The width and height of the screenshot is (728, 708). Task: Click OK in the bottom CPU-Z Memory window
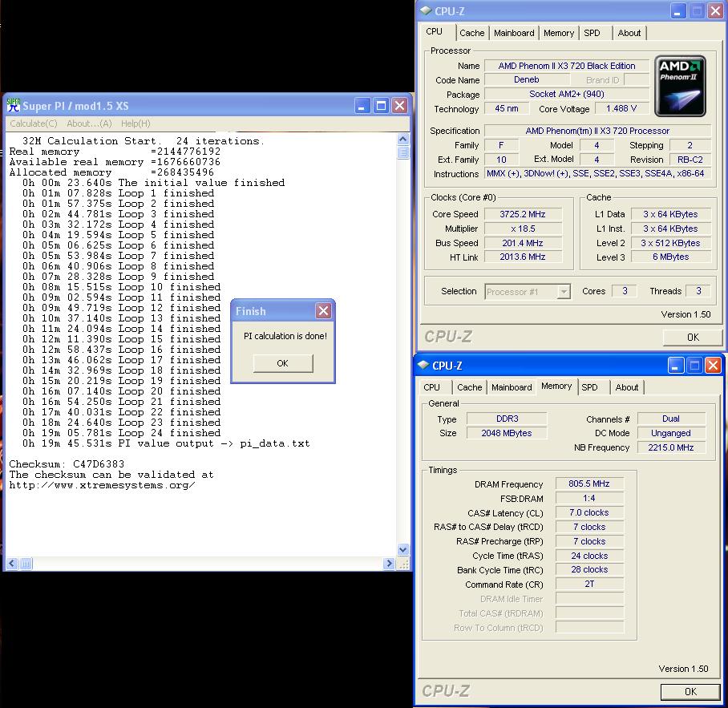click(x=690, y=692)
